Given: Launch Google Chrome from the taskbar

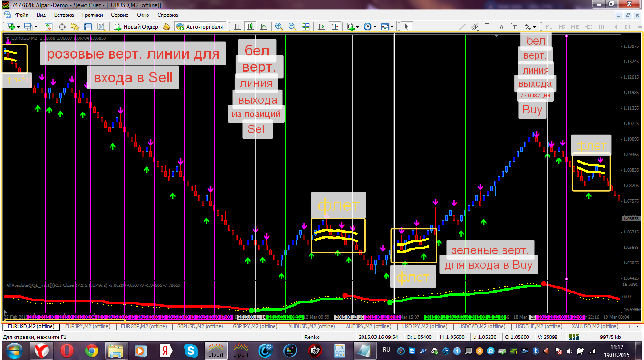Looking at the screenshot, I should click(x=92, y=351).
